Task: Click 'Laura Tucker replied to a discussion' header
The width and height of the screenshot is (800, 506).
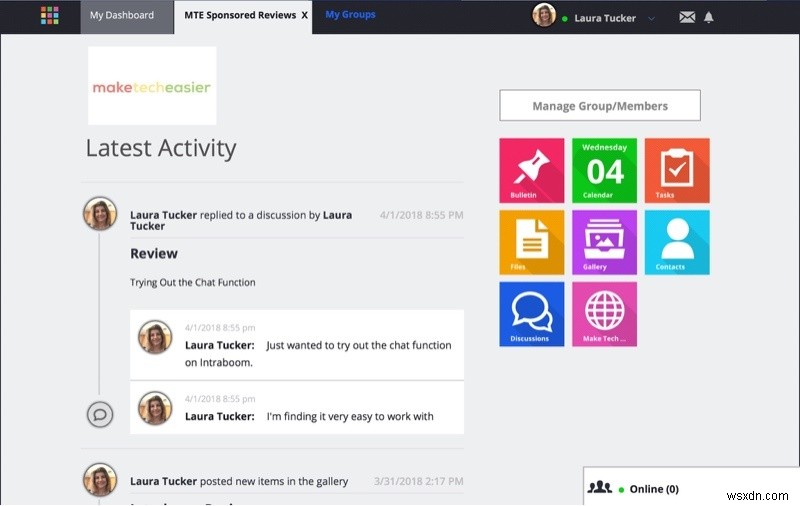Action: point(241,220)
